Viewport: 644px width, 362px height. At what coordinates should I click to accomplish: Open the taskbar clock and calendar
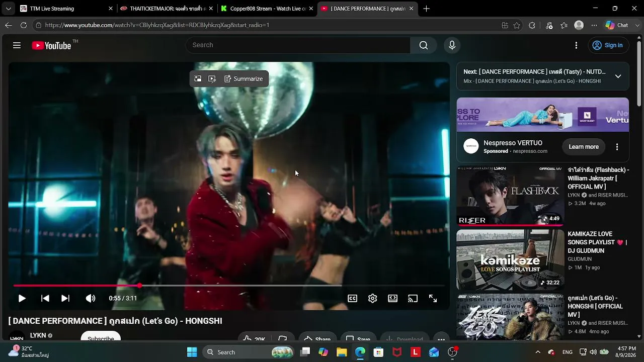pos(626,352)
